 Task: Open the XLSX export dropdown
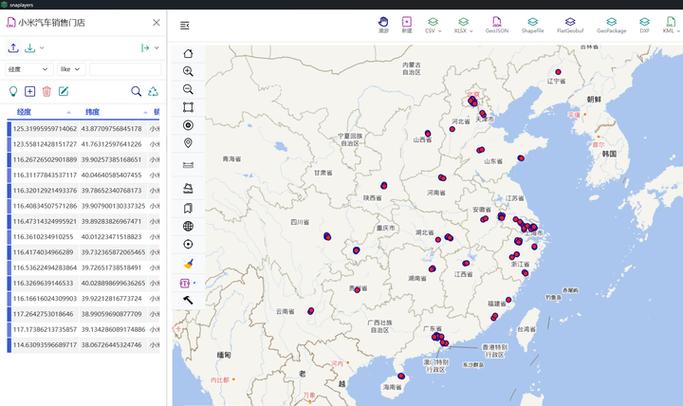coord(463,25)
